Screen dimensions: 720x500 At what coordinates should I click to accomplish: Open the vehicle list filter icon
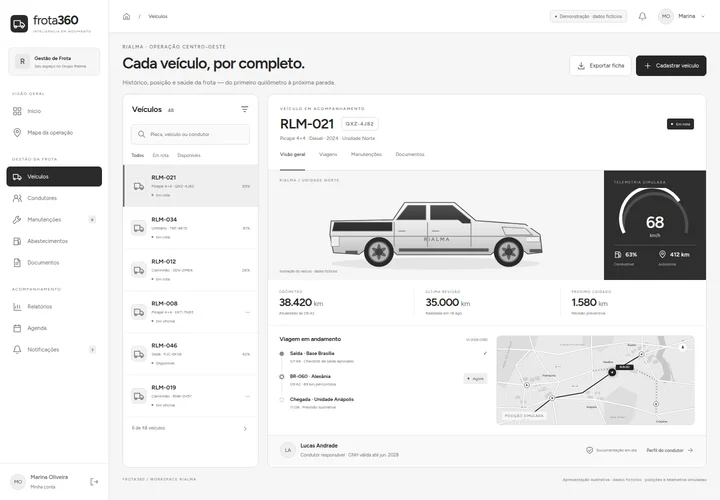[244, 109]
